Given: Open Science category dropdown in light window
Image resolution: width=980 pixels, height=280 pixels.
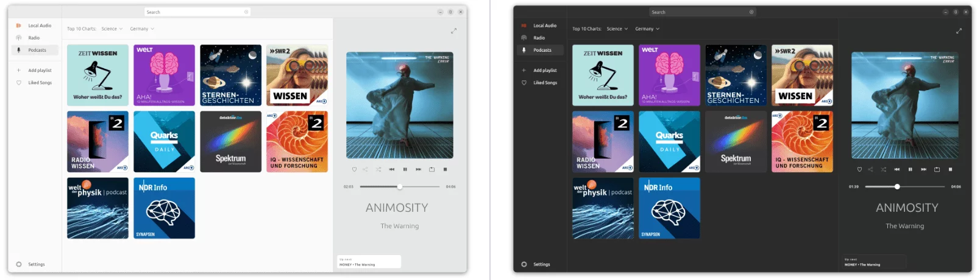Looking at the screenshot, I should point(112,29).
